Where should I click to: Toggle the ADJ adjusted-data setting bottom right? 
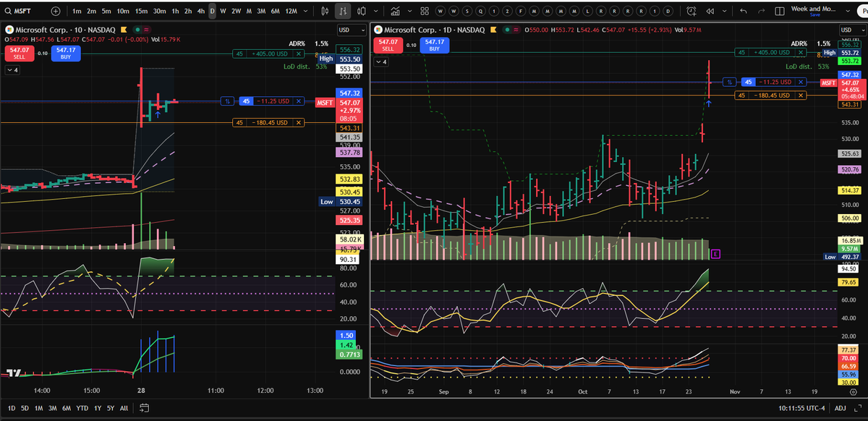[x=840, y=407]
